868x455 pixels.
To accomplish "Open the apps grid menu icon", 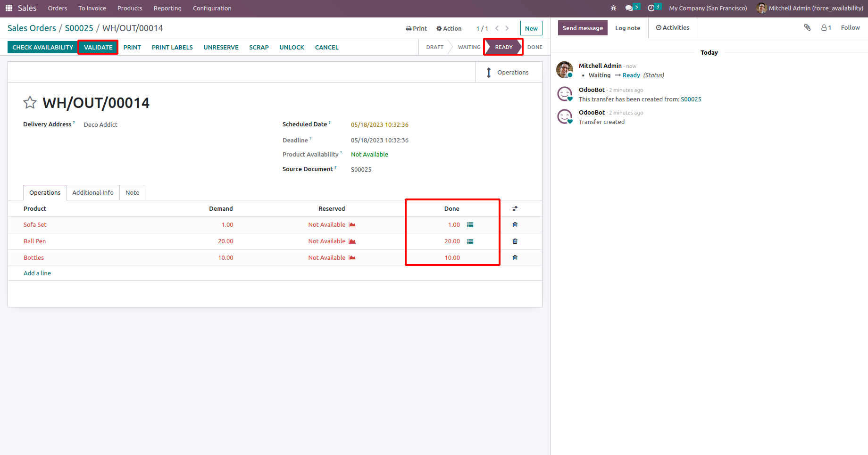I will tap(9, 8).
